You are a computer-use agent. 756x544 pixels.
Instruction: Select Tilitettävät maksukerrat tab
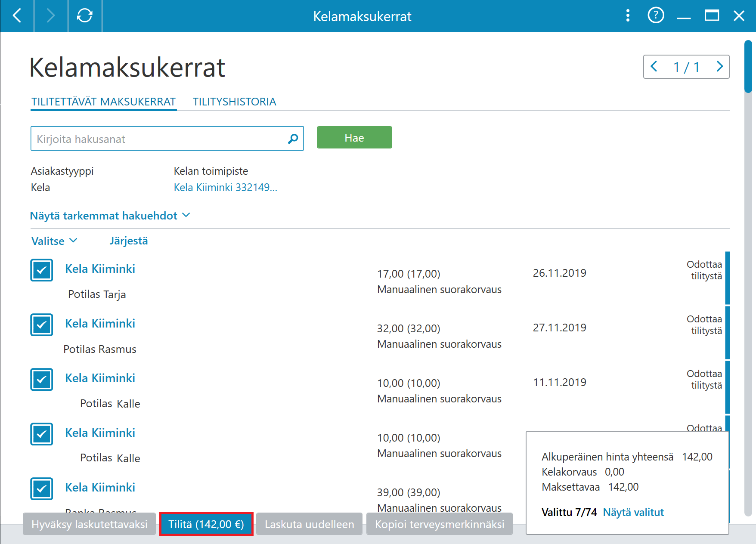[x=103, y=102]
